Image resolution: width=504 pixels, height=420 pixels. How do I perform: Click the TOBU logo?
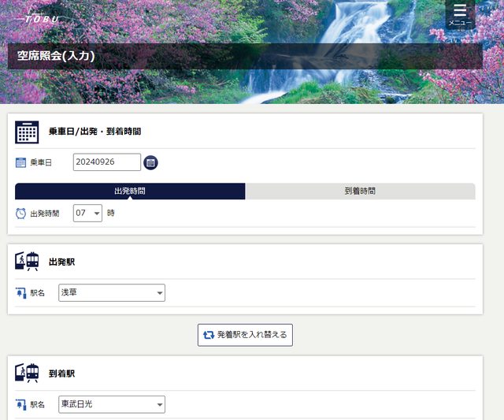39,17
